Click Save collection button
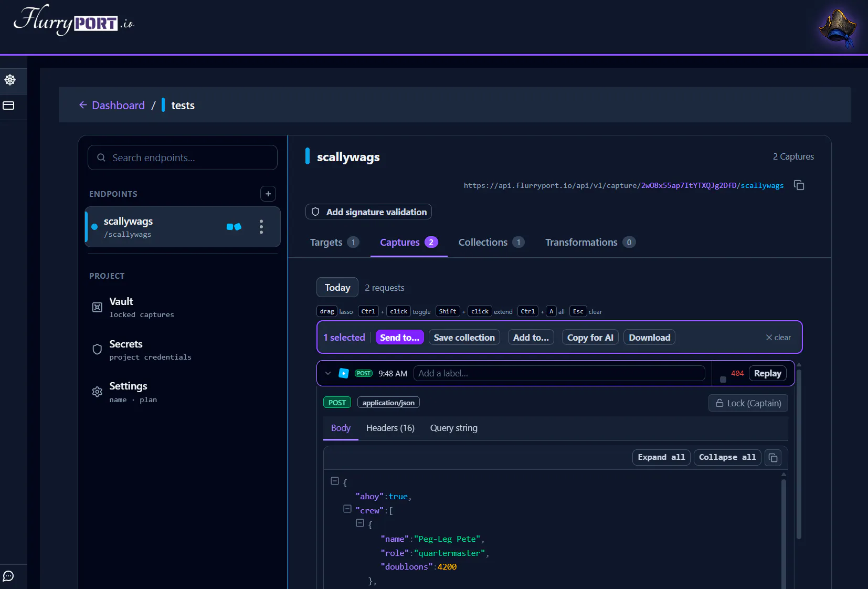 coord(464,338)
